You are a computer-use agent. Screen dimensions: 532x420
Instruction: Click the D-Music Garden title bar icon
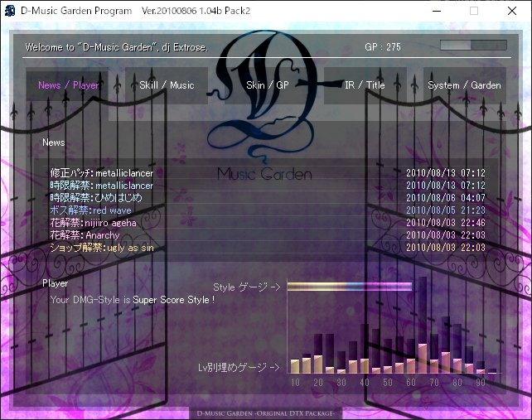tap(11, 11)
